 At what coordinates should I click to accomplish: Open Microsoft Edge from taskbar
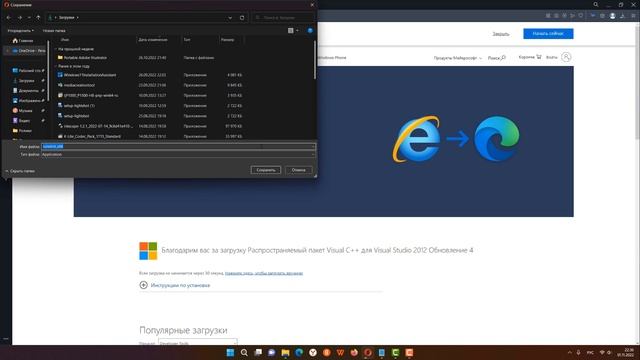(299, 353)
